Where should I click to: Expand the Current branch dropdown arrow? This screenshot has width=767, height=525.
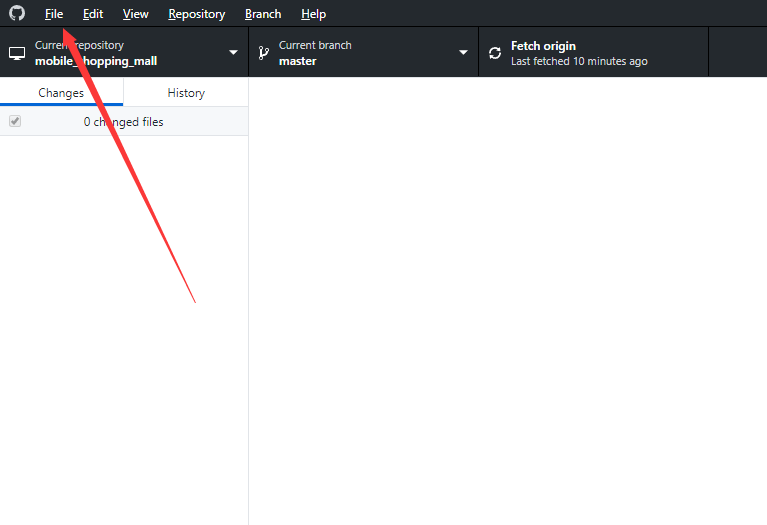tap(463, 53)
